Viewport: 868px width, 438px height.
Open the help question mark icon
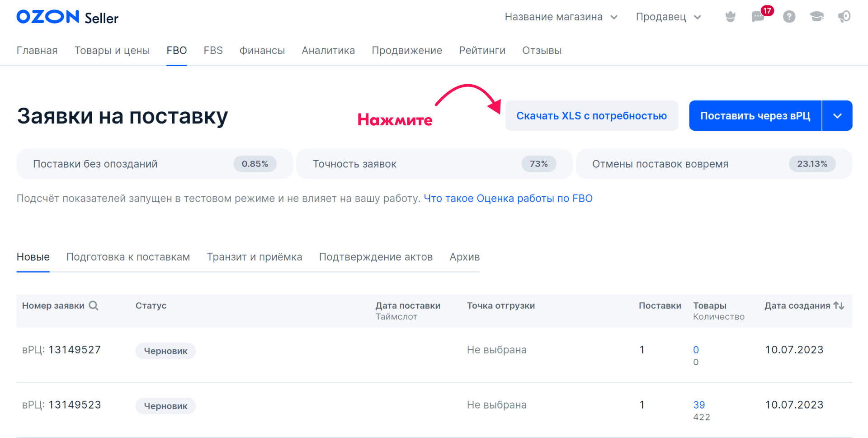tap(789, 17)
